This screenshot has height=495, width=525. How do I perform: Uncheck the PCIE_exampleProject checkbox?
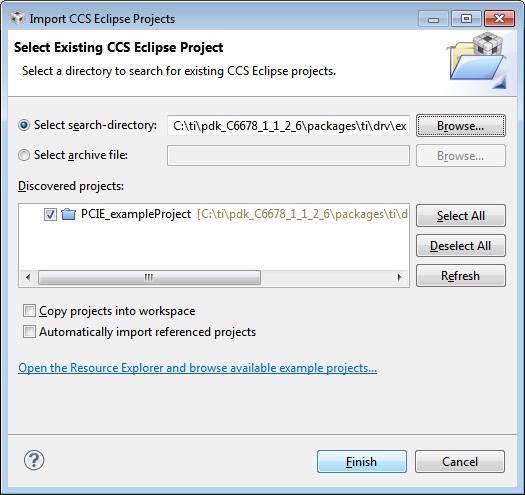tap(50, 214)
